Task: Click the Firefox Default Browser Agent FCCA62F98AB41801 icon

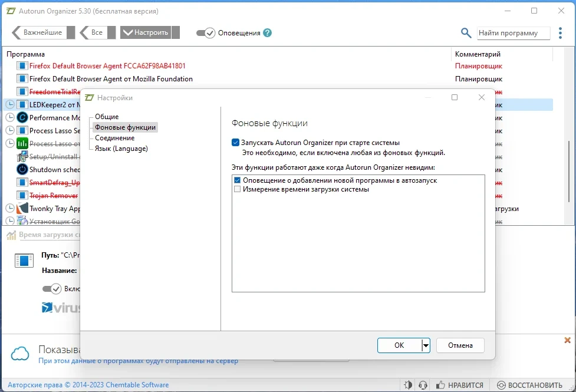Action: 22,66
